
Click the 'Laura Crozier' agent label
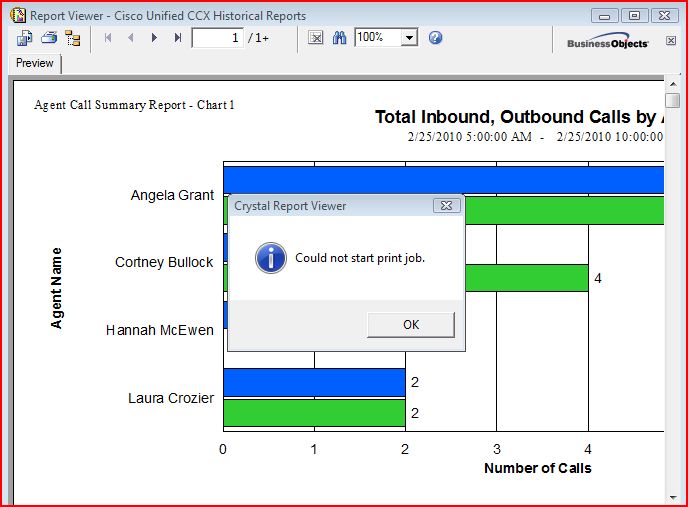click(x=171, y=398)
